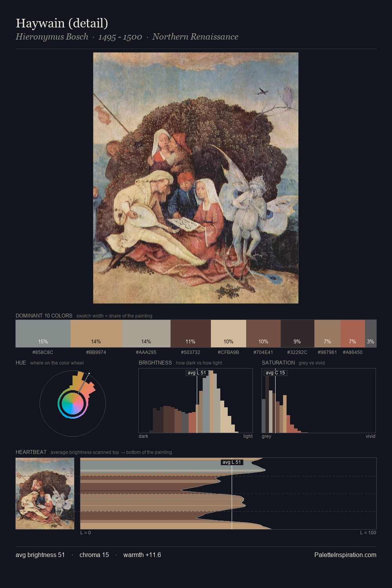Click the 'BRIGHTNESS' section heading

(155, 363)
